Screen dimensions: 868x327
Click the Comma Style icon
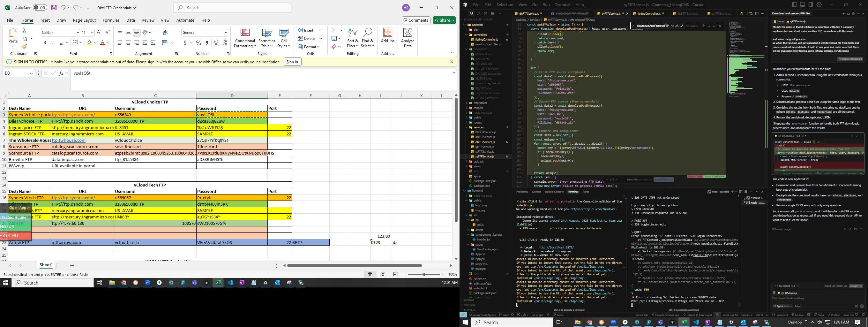206,43
